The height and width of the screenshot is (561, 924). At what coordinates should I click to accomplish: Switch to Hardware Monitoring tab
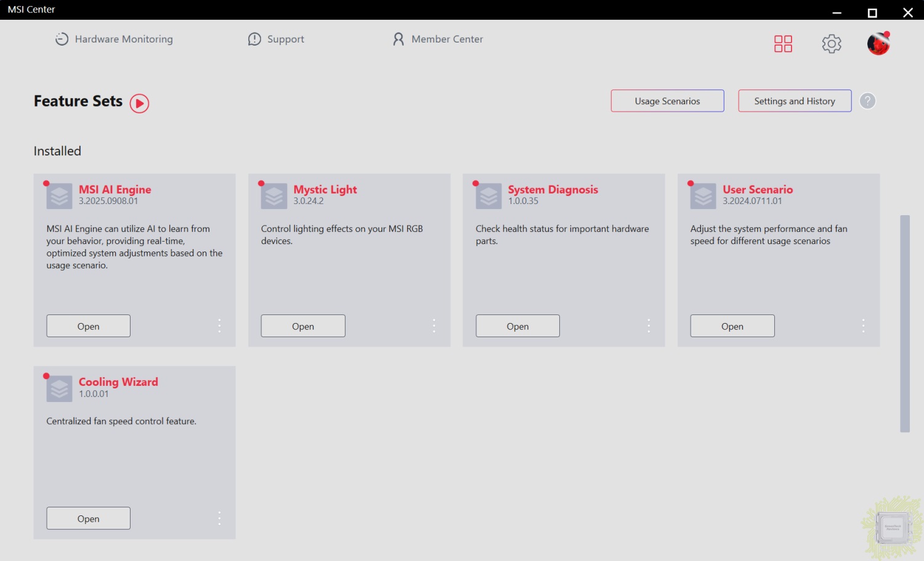click(x=115, y=39)
